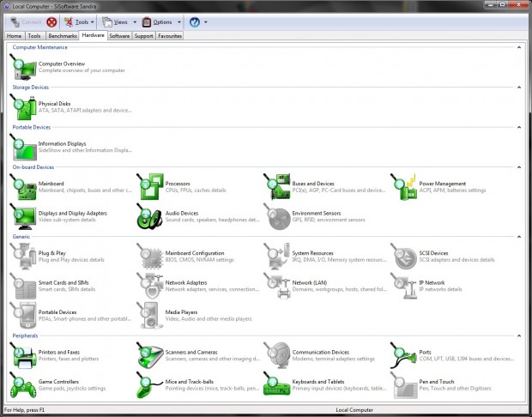This screenshot has height=417, width=532.
Task: Collapse the Computer Maintenance section
Action: click(x=519, y=47)
